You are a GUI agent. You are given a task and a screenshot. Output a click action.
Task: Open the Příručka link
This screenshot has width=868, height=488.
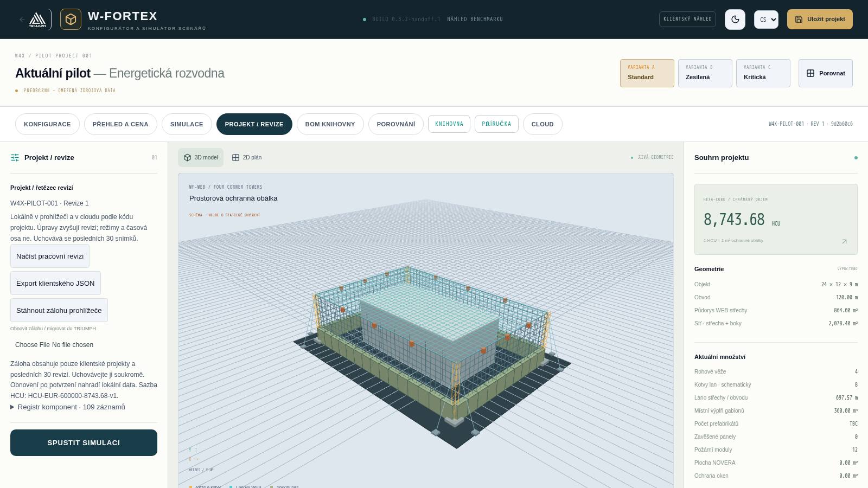(x=496, y=124)
